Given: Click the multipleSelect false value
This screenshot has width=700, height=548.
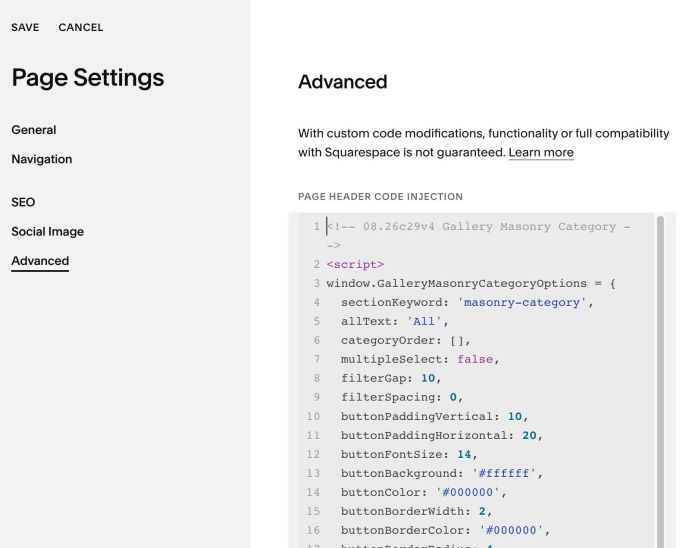Looking at the screenshot, I should click(x=475, y=360).
